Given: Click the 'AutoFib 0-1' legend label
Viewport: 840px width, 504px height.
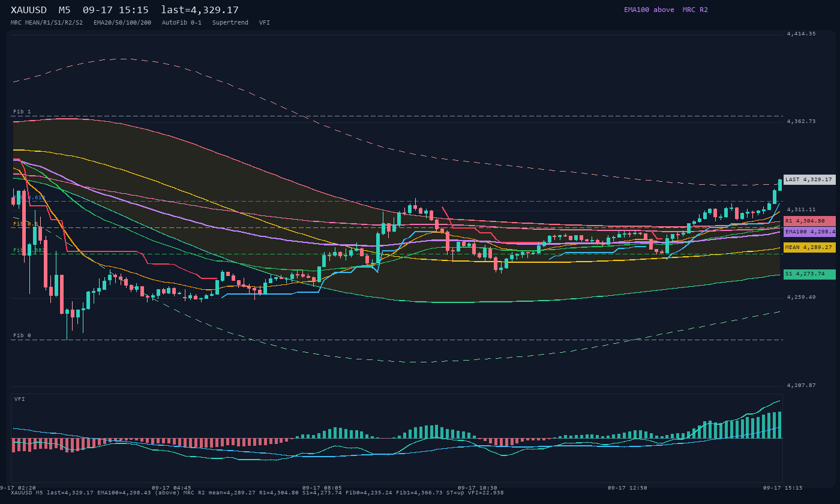Looking at the screenshot, I should click(x=182, y=23).
